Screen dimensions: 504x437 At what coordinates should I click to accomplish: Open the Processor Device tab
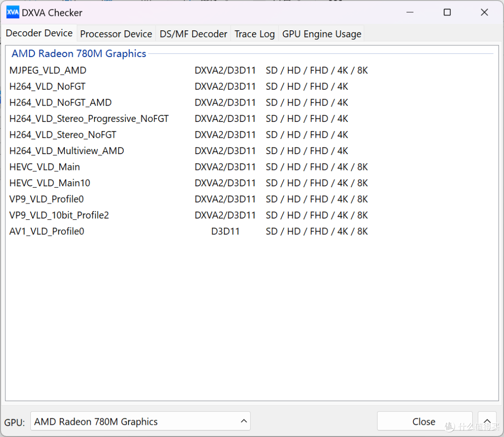click(x=116, y=34)
